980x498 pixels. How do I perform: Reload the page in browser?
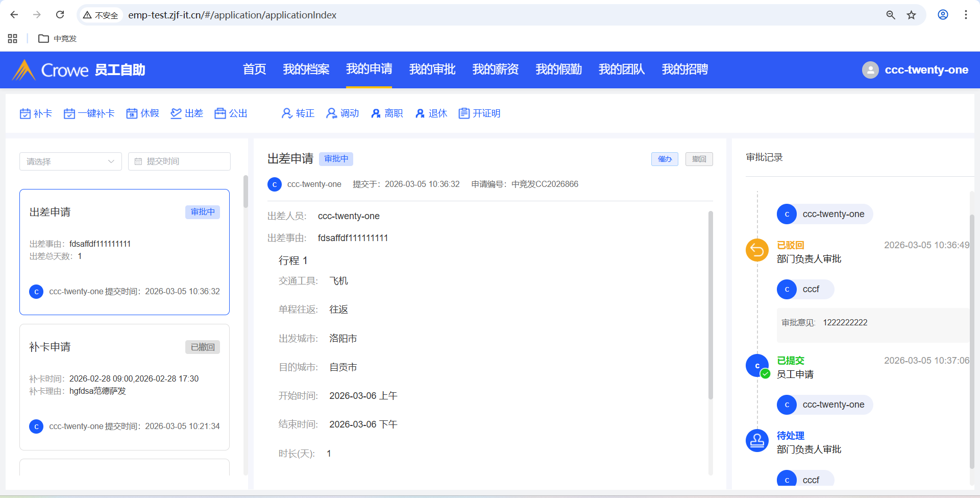coord(60,15)
